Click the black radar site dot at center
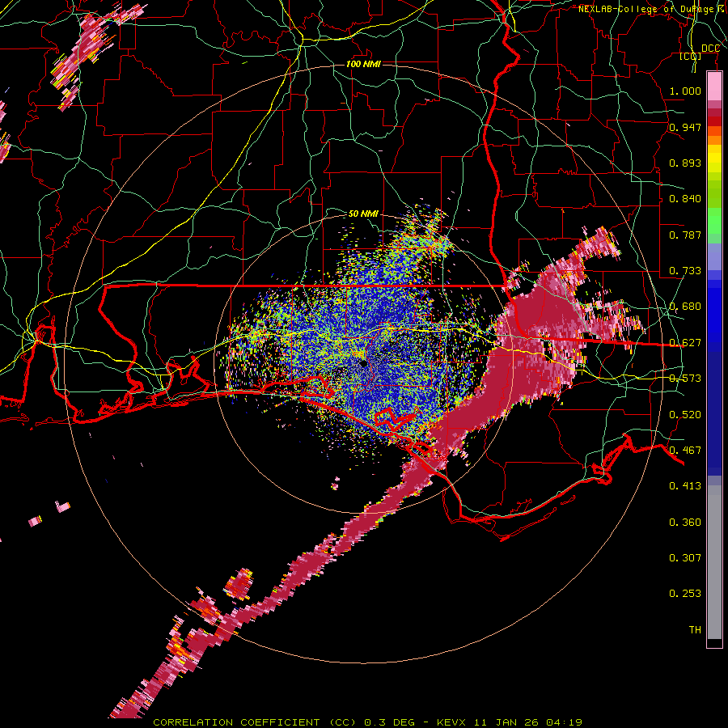The width and height of the screenshot is (728, 728). 363,364
